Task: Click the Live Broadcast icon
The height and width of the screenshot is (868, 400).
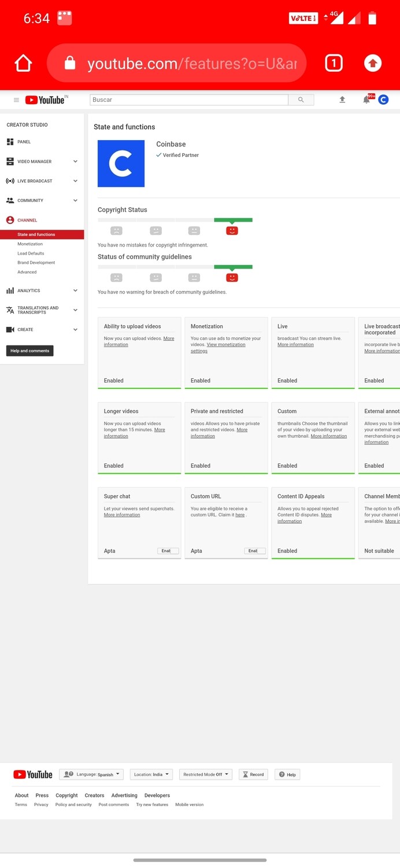Action: pos(10,181)
